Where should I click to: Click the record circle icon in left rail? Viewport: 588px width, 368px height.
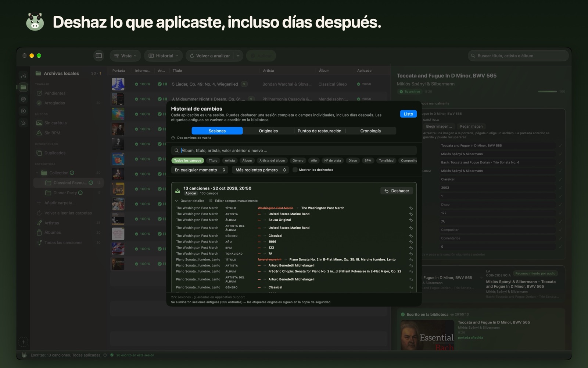point(23,111)
